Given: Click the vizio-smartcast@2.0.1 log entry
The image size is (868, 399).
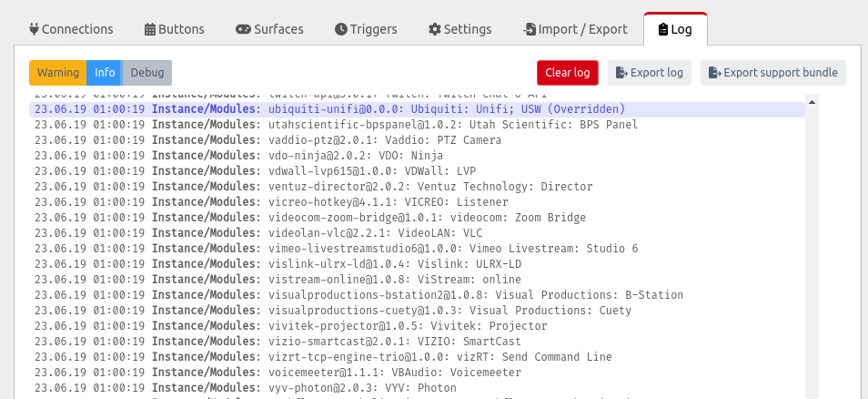Looking at the screenshot, I should pyautogui.click(x=417, y=342).
